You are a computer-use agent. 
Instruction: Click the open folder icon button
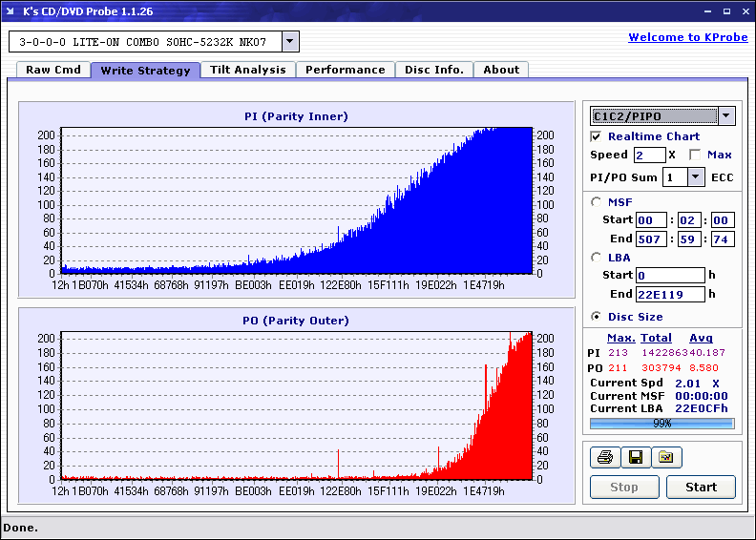(666, 457)
